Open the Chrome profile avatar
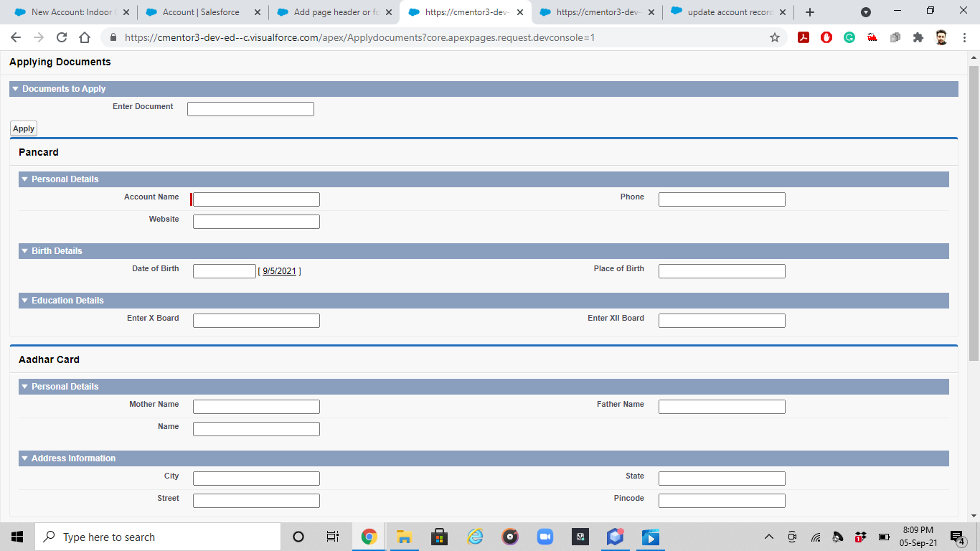Screen dimensions: 980x551 click(941, 37)
